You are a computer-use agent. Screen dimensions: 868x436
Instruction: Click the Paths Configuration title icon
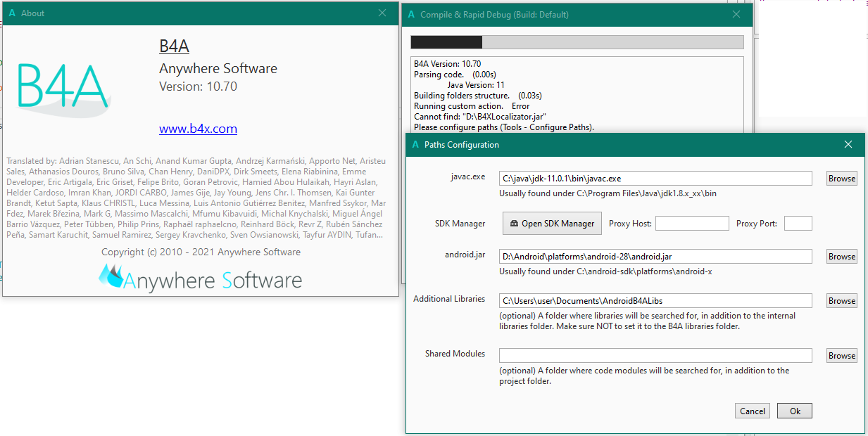pyautogui.click(x=415, y=145)
